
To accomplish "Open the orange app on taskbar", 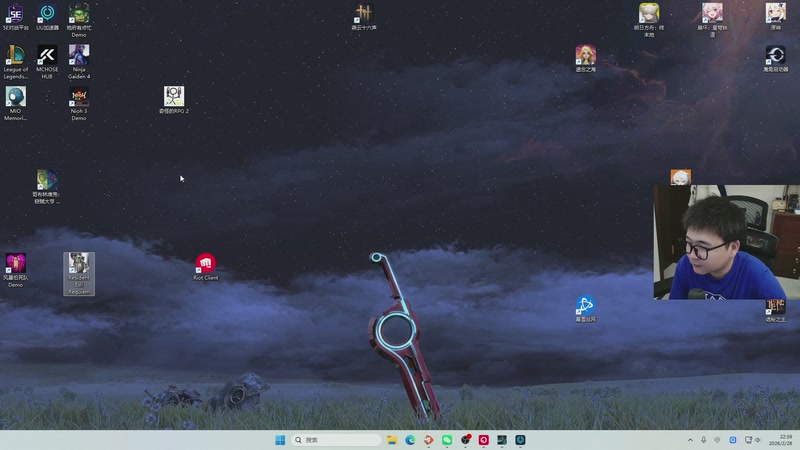I will click(429, 440).
